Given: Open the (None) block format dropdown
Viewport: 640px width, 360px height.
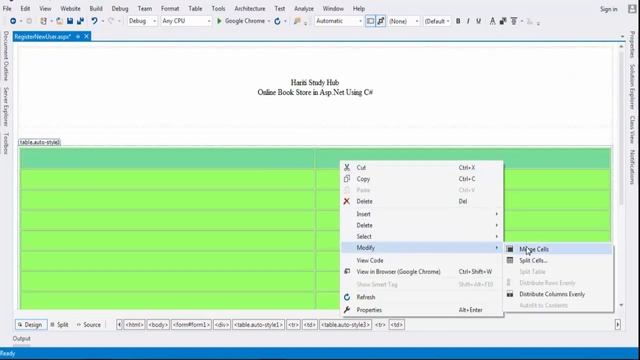Looking at the screenshot, I should click(x=404, y=21).
